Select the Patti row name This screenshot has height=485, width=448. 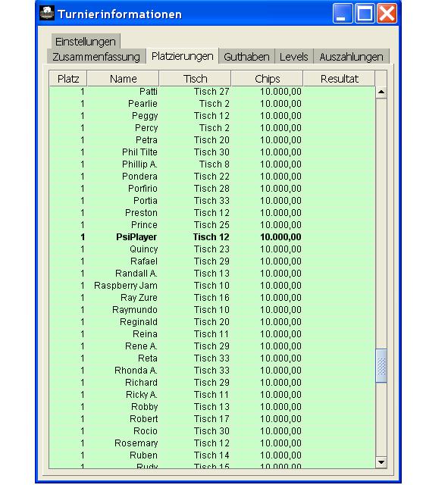point(149,92)
